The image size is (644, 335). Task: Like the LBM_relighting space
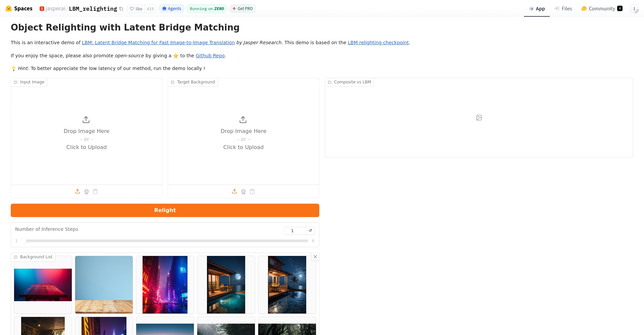136,9
